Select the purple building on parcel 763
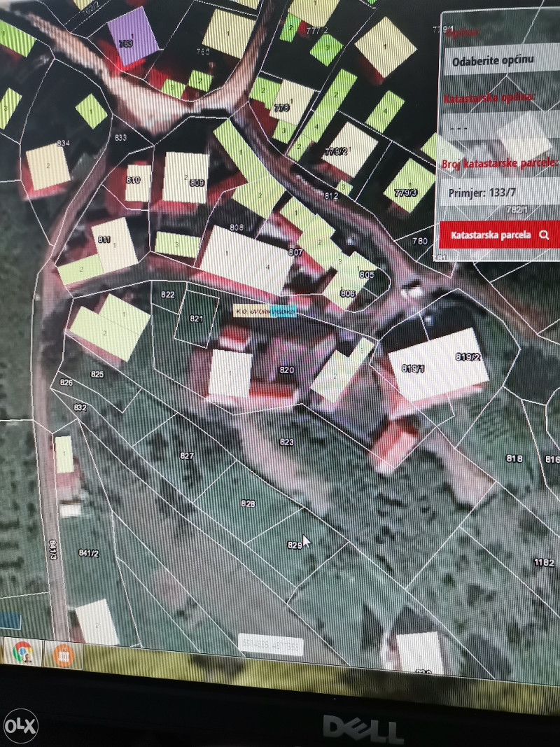 132,36
